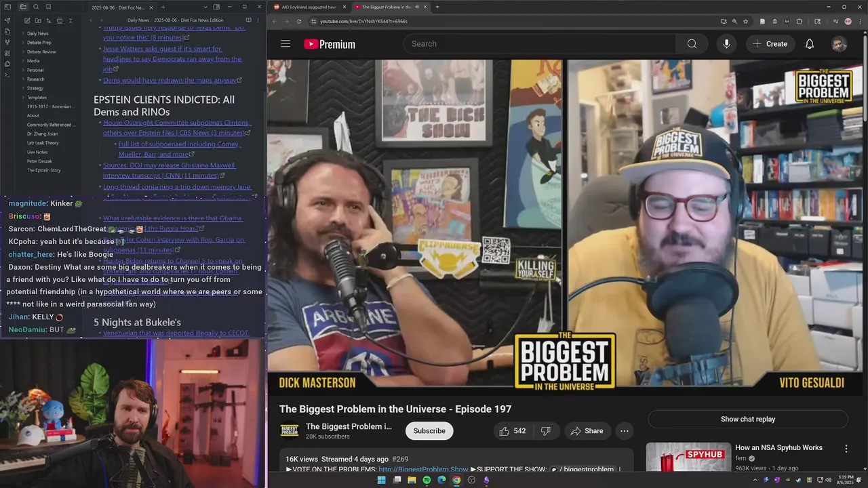Open Spotify from the taskbar
This screenshot has width=868, height=488.
[427, 480]
